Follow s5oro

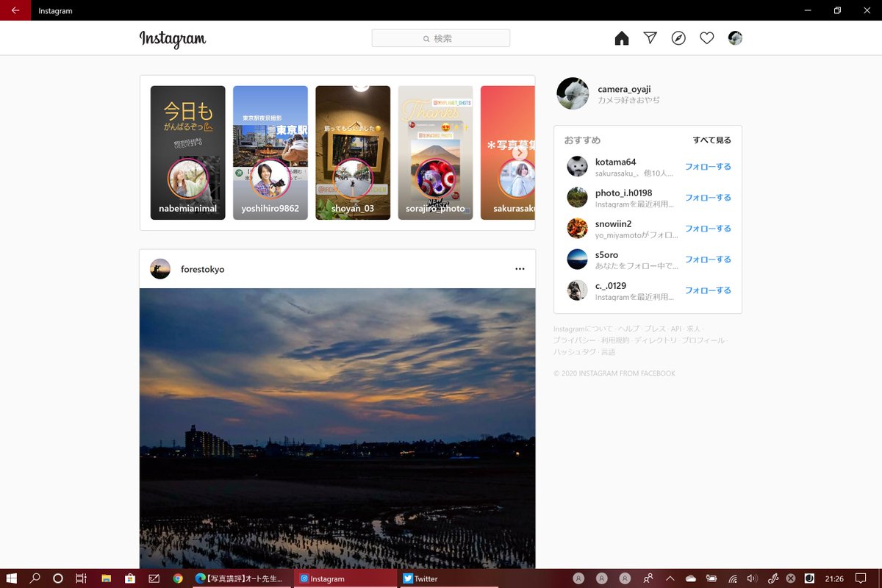point(708,259)
